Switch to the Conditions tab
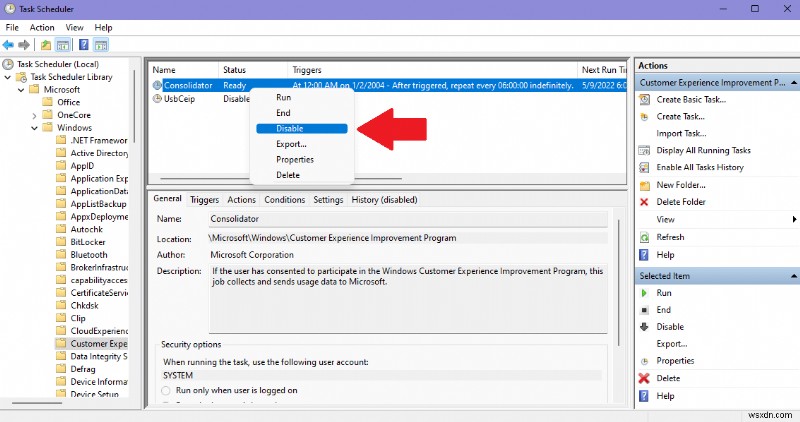The width and height of the screenshot is (800, 422). click(x=285, y=200)
